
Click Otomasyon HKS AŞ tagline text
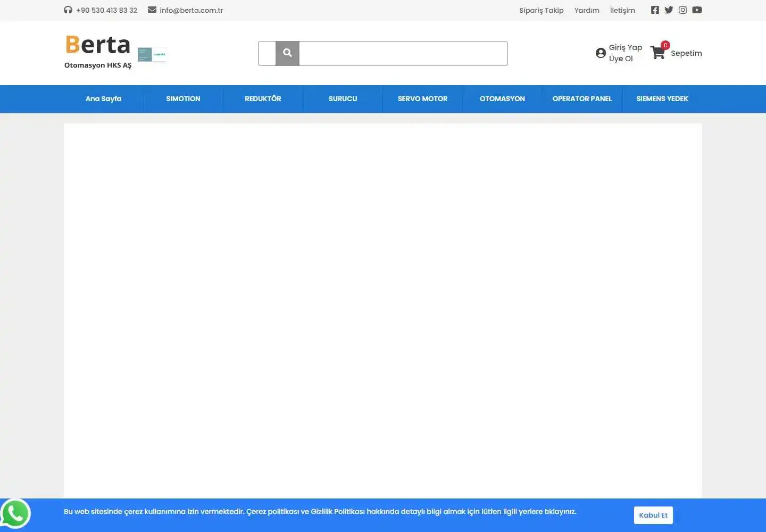coord(98,65)
